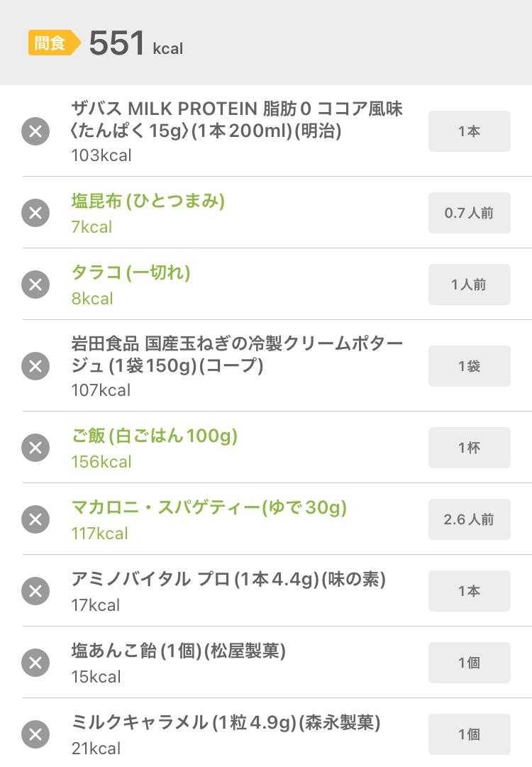Delete the 岩田食品 玉ねぎポタージュ item
Image resolution: width=532 pixels, height=767 pixels.
coord(35,366)
